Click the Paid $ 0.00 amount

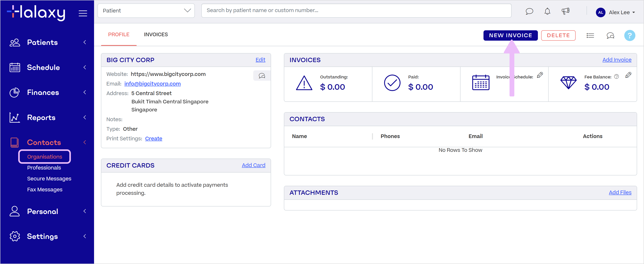tap(420, 87)
